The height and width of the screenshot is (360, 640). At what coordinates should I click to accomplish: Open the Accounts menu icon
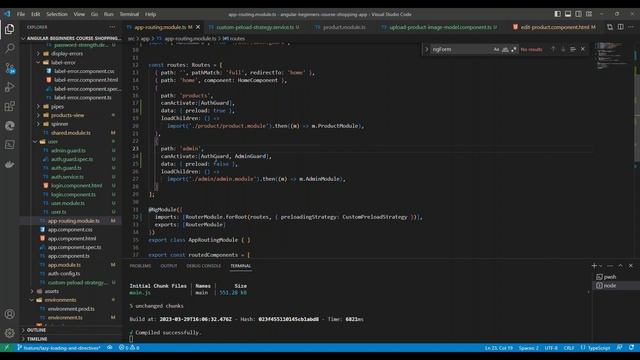coord(9,314)
